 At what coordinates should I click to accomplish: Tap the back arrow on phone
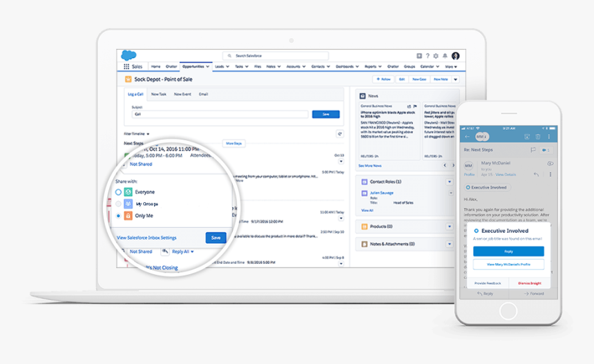point(467,137)
